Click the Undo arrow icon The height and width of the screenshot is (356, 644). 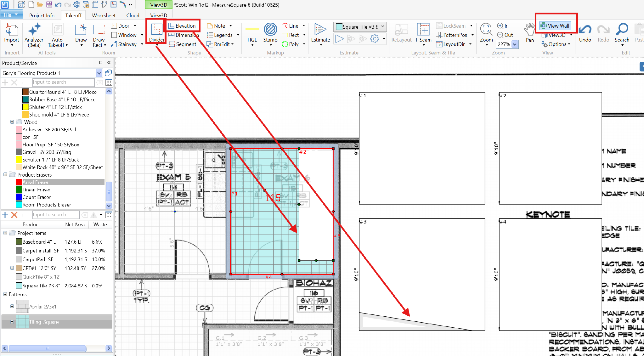click(x=585, y=33)
